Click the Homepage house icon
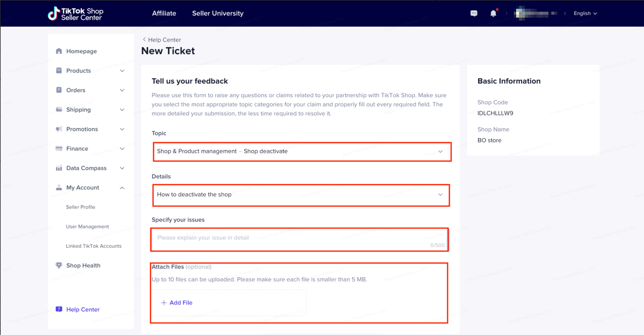644x335 pixels. (x=59, y=51)
